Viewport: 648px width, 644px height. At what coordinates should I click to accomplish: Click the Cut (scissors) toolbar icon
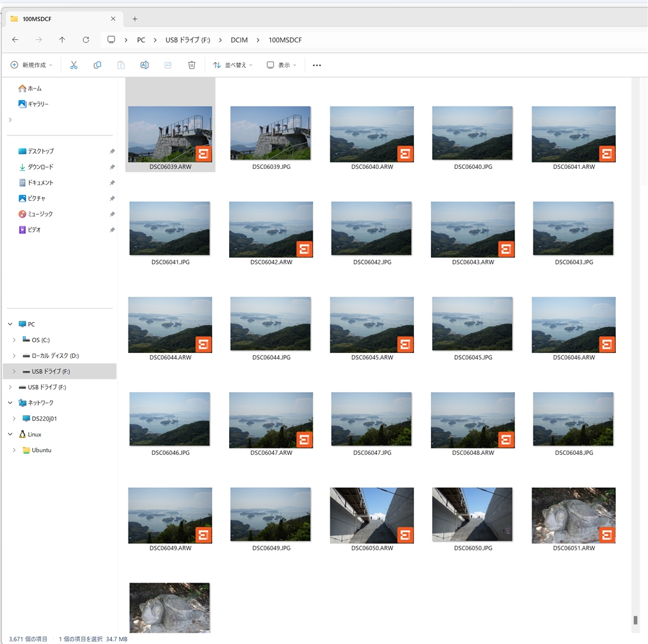click(x=73, y=65)
